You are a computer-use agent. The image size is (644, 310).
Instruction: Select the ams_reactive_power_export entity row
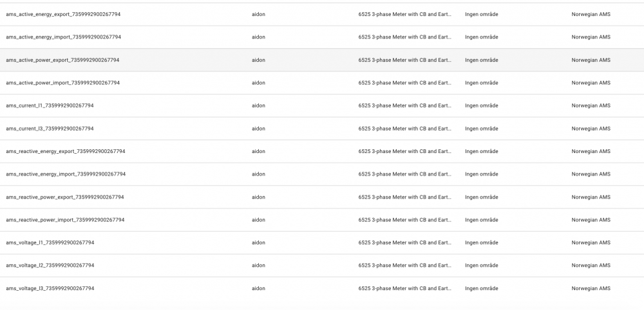click(64, 197)
